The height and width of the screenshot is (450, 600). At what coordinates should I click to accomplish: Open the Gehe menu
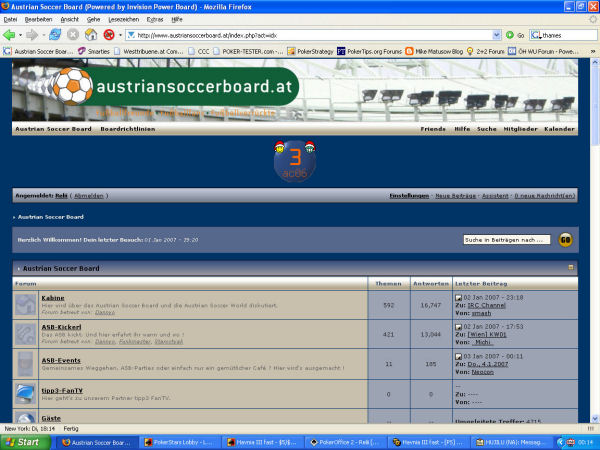[x=93, y=19]
